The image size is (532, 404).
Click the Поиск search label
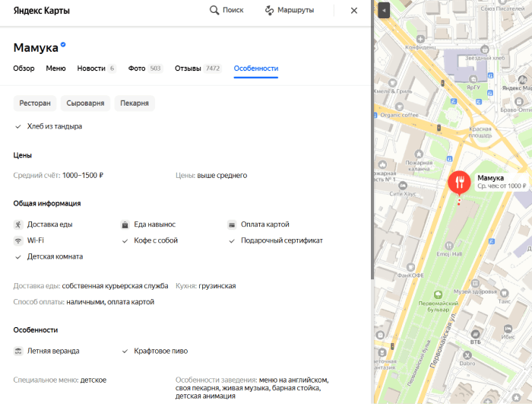233,10
